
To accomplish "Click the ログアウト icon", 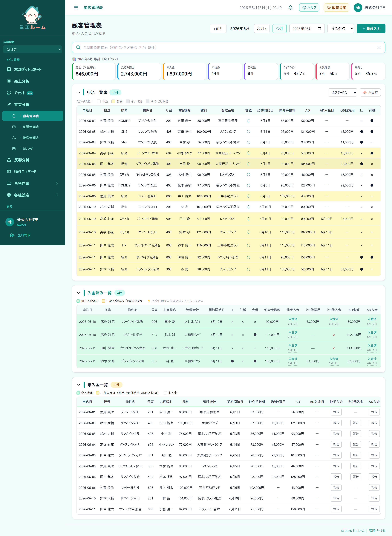I will pyautogui.click(x=12, y=235).
